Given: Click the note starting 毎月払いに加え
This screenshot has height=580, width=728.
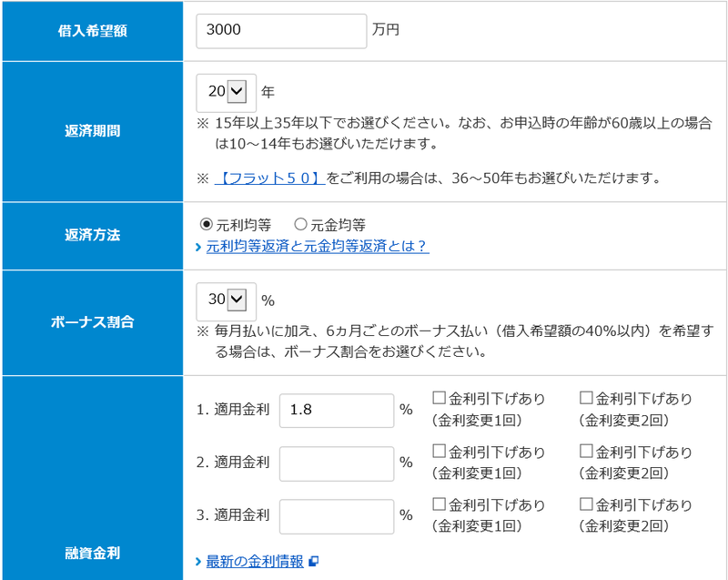Looking at the screenshot, I should coord(455,341).
